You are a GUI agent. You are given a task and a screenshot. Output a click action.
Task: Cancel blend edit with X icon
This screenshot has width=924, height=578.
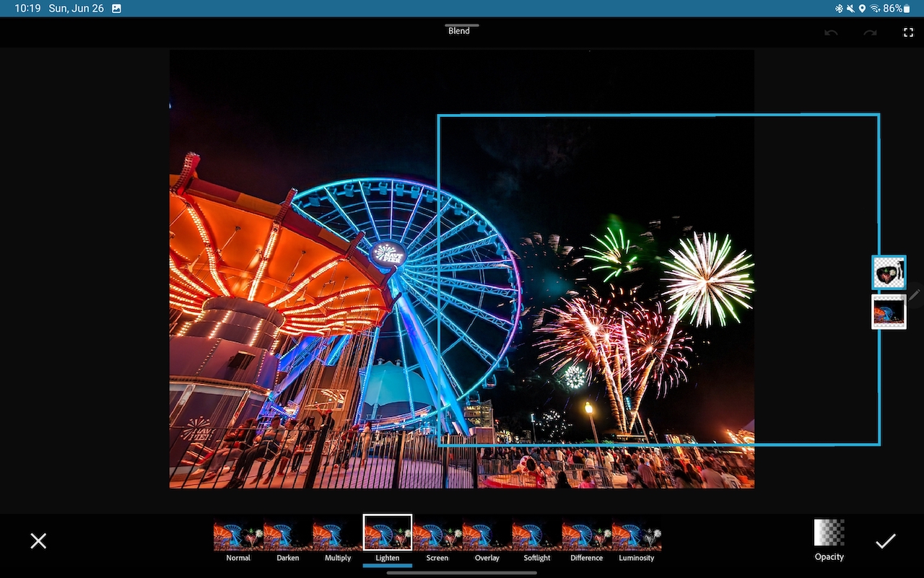click(38, 541)
